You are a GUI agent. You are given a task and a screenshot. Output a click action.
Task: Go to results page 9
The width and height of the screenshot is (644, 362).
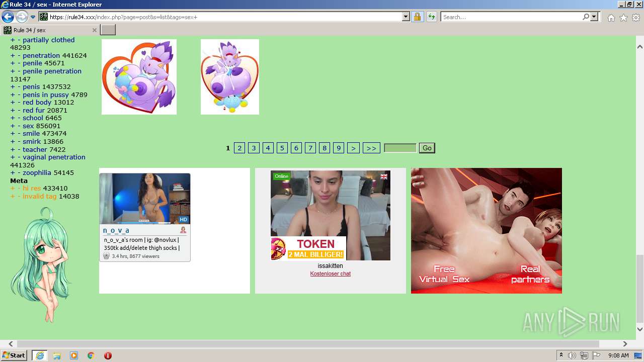pyautogui.click(x=339, y=148)
